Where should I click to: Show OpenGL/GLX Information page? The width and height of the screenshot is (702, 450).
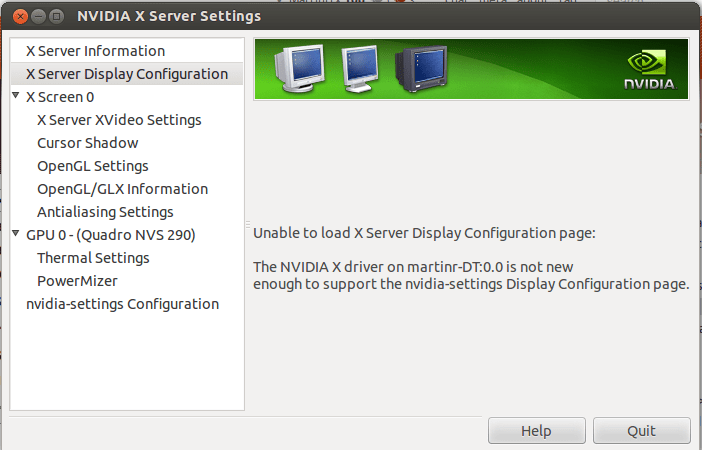(x=122, y=189)
